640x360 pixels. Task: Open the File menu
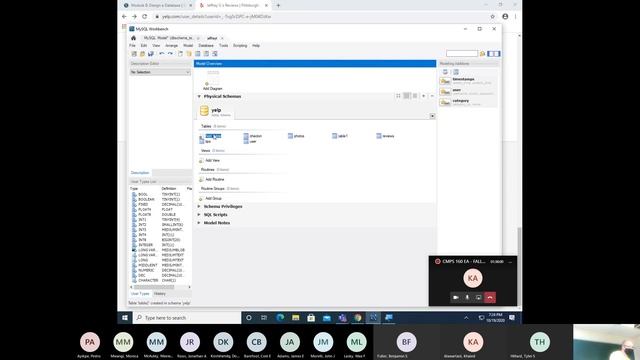click(132, 46)
